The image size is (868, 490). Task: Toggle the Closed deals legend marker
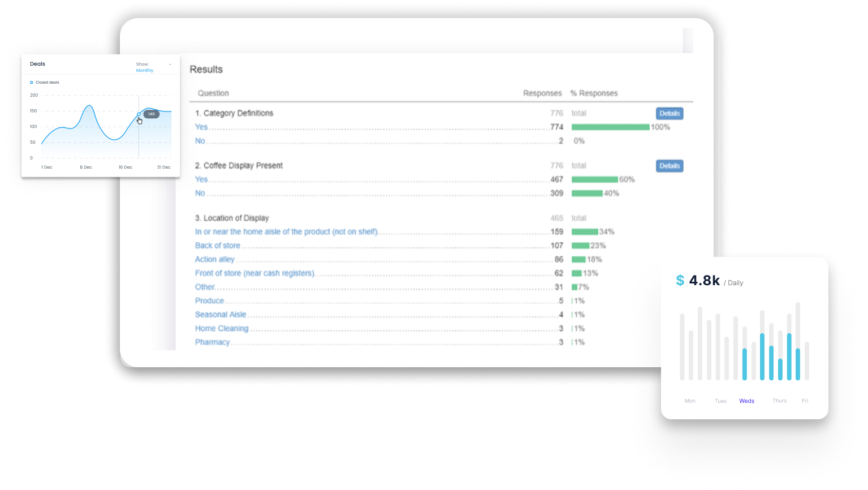[32, 83]
